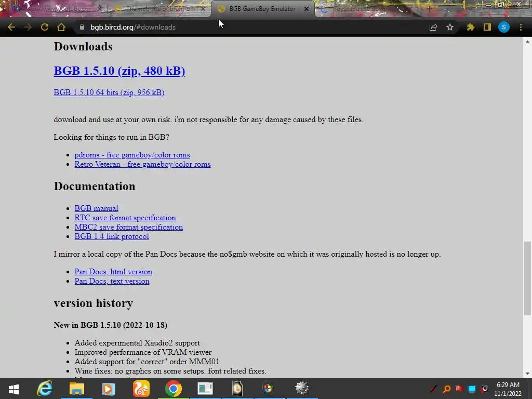
Task: Open MBC2 save format specification
Action: point(129,227)
